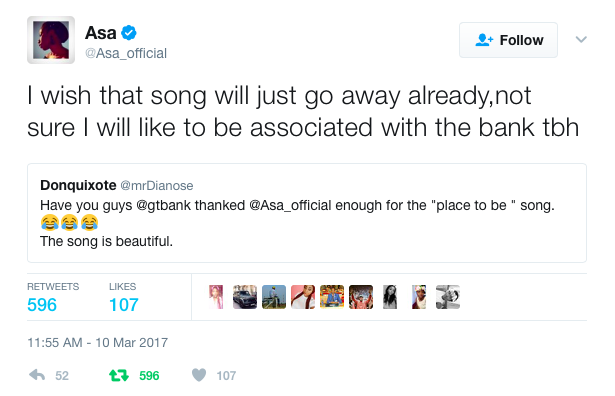
Task: Open the Asa display name
Action: tap(101, 33)
